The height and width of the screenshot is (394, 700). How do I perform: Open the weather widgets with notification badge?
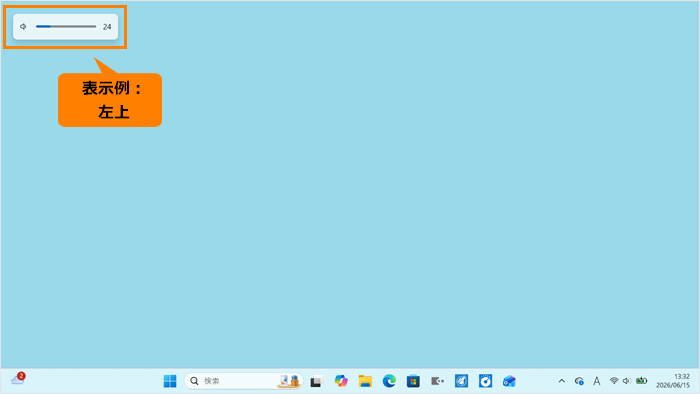coord(18,379)
